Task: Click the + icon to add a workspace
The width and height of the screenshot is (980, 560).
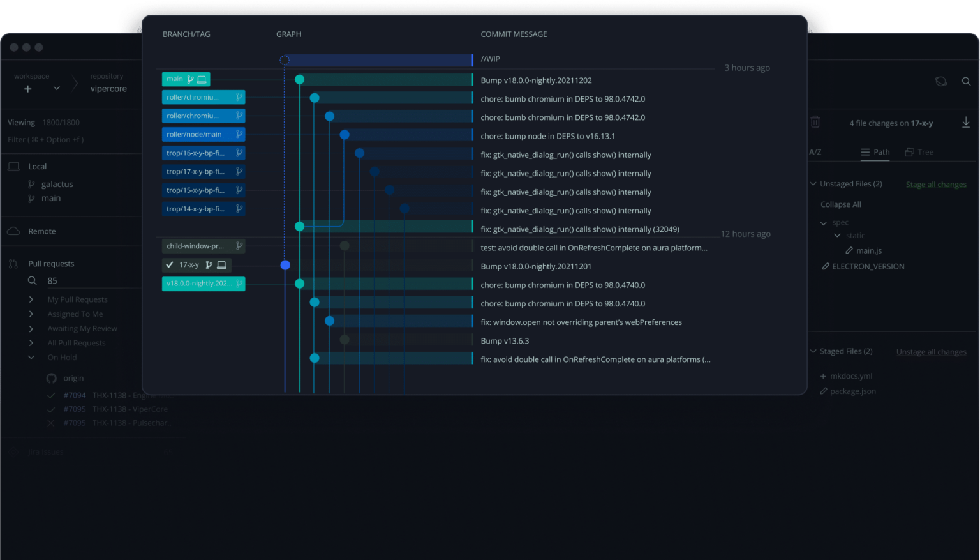Action: click(27, 89)
